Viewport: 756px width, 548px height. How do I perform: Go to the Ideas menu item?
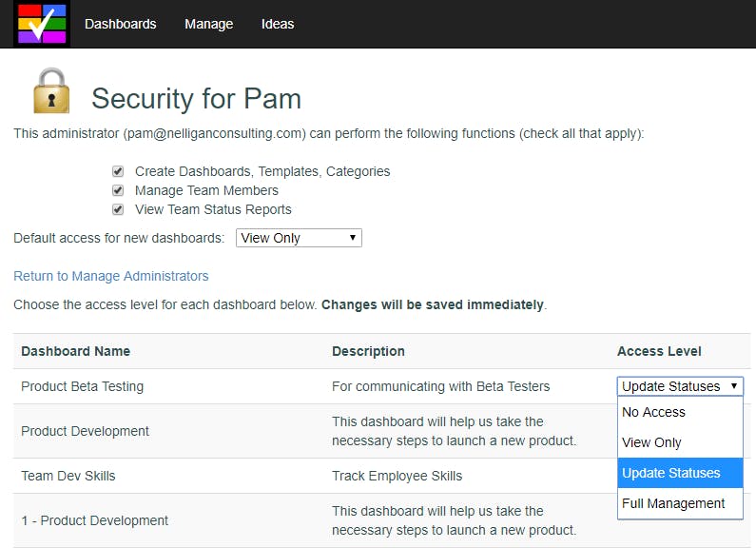pos(278,24)
